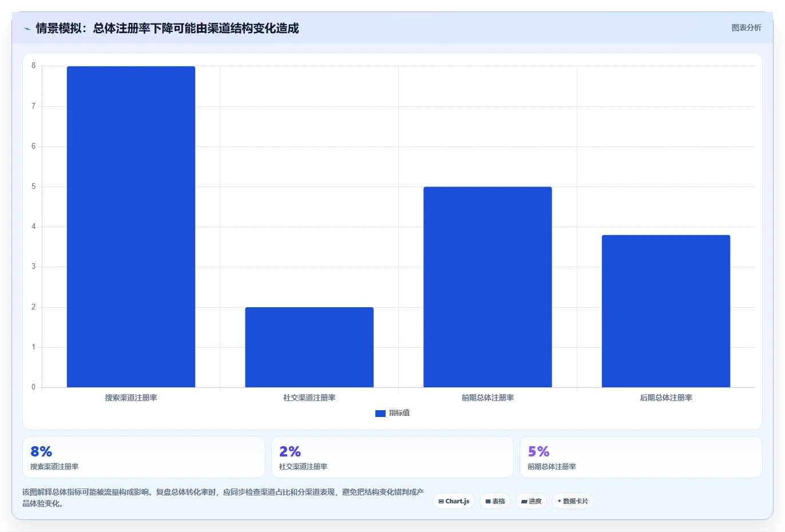The height and width of the screenshot is (532, 785).
Task: Click the 社交渠道注册率 bar
Action: [310, 347]
